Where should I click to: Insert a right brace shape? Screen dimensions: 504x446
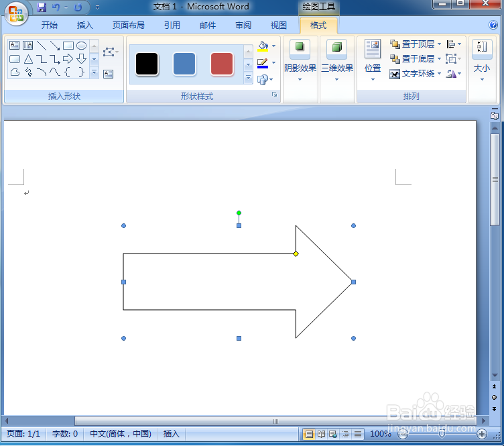pyautogui.click(x=82, y=72)
